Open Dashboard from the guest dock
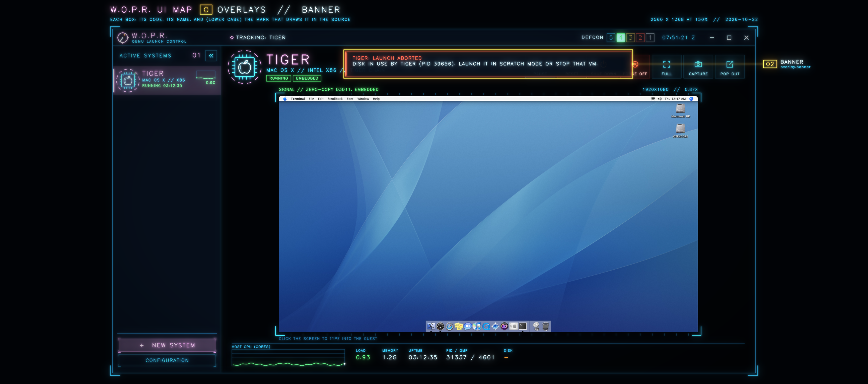 click(440, 326)
